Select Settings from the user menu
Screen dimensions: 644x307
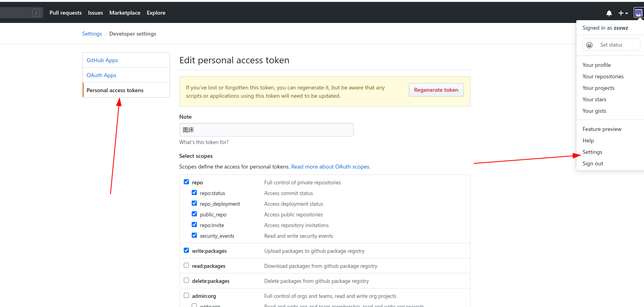pyautogui.click(x=592, y=152)
